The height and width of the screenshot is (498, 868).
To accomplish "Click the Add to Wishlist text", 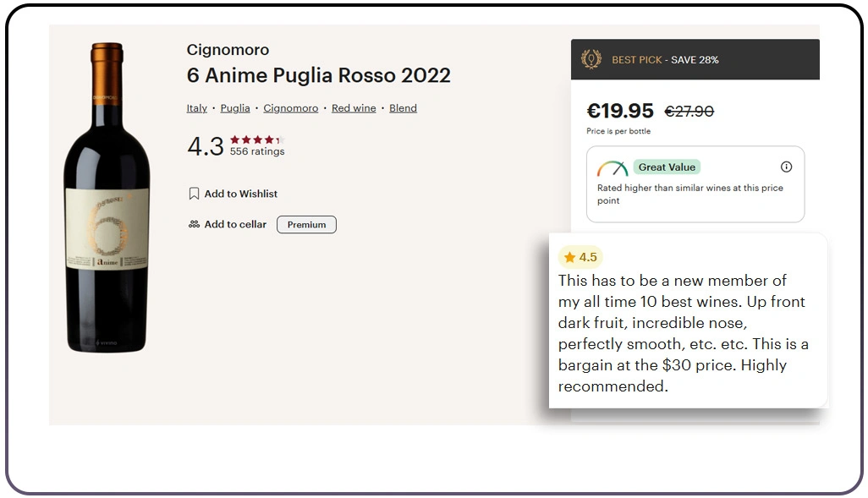I will 241,194.
